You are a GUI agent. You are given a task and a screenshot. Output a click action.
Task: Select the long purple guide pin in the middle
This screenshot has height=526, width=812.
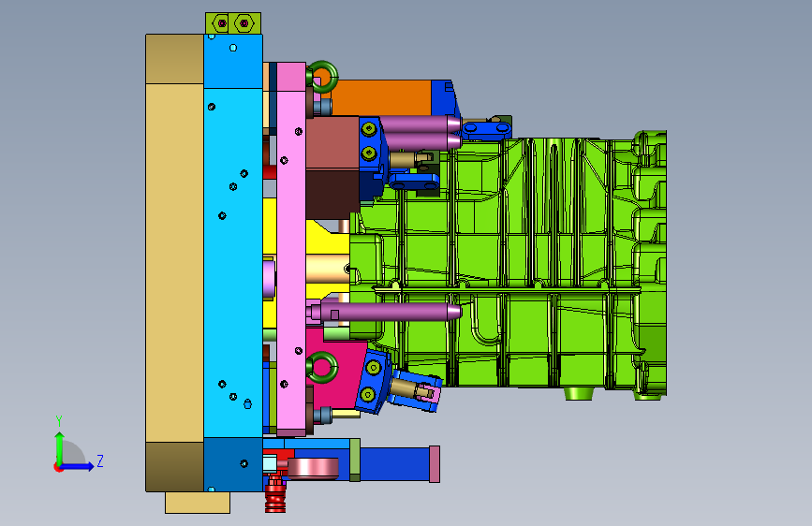tap(386, 312)
